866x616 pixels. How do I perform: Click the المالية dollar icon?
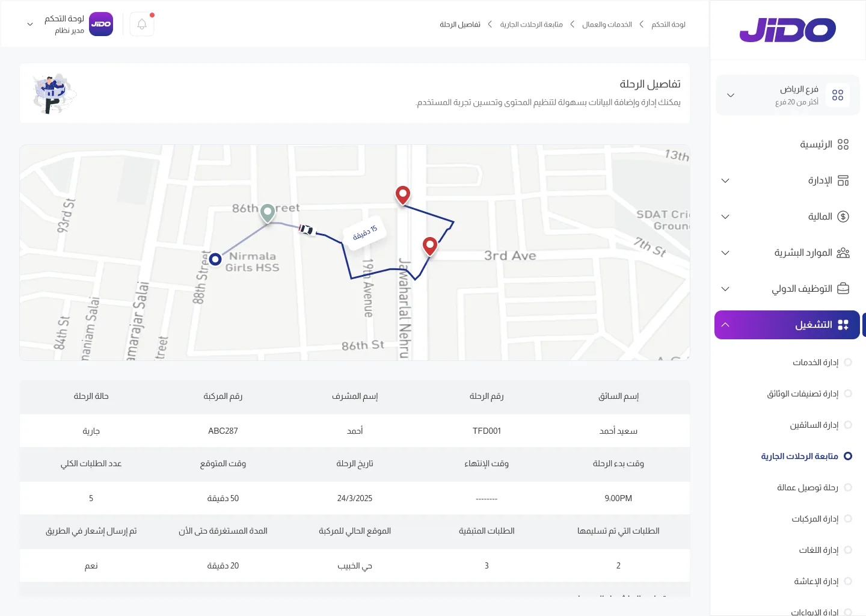[843, 217]
